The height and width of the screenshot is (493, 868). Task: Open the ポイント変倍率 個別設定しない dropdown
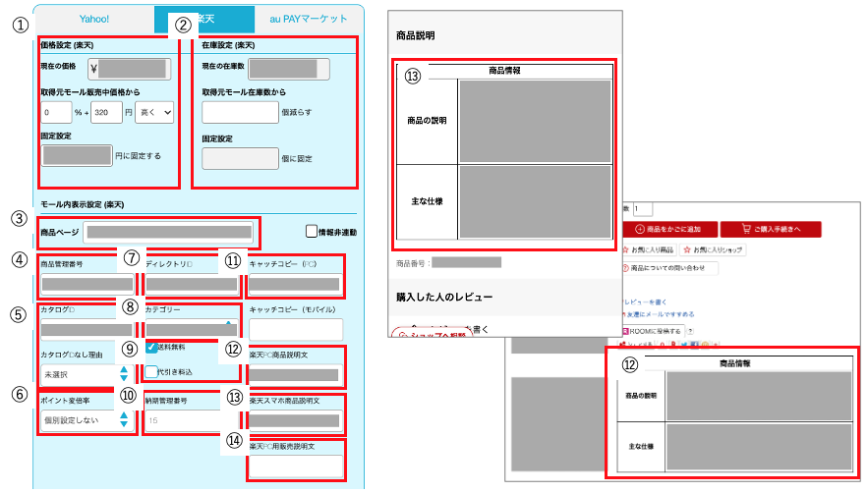[87, 420]
